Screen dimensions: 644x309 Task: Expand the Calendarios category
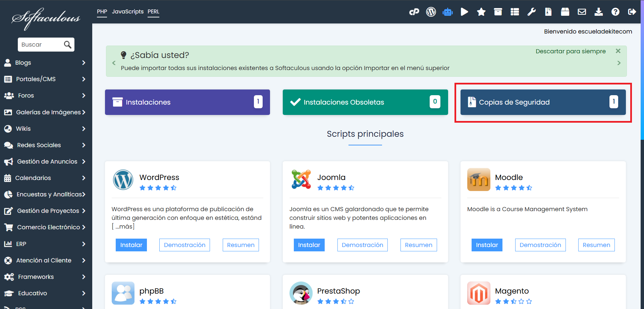pyautogui.click(x=46, y=178)
